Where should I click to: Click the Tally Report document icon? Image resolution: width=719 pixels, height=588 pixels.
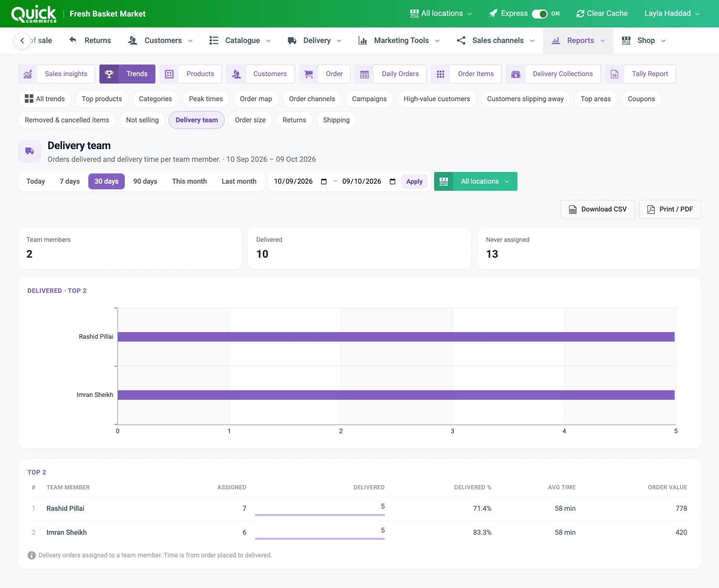coord(615,74)
